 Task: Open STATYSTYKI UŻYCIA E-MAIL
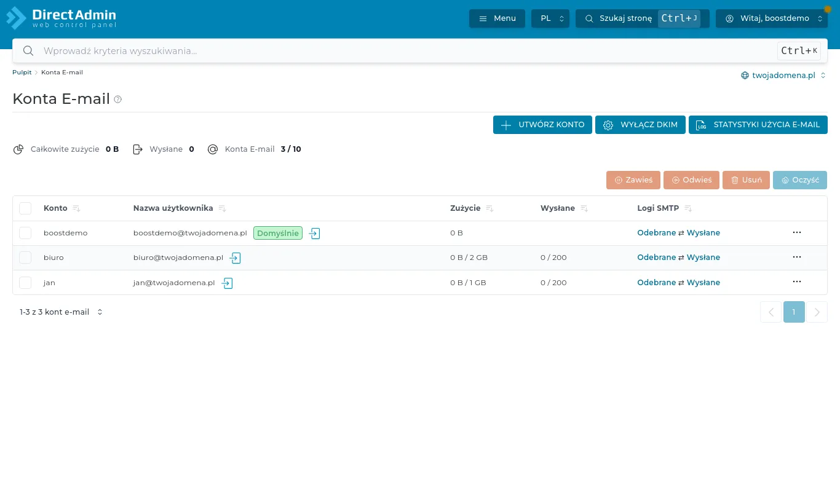point(758,125)
